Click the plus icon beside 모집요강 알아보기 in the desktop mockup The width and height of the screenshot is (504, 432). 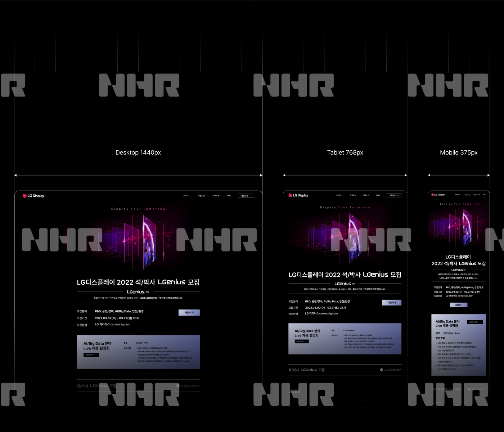pos(178,386)
